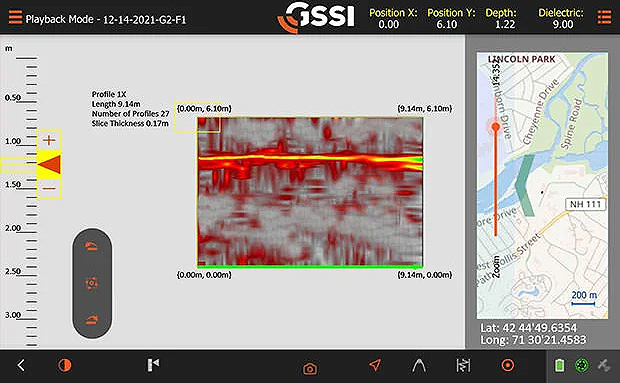Click the top rotate arrow in pill control
This screenshot has height=383, width=620.
[x=92, y=247]
